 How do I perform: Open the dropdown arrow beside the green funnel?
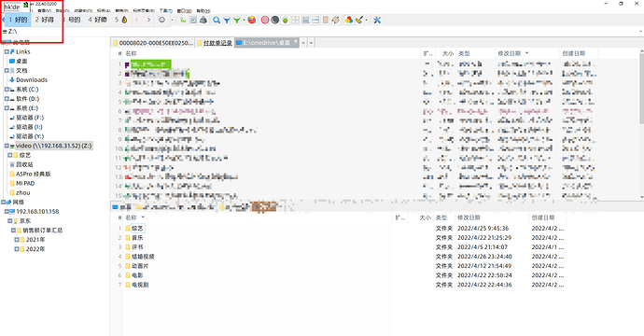pos(244,20)
